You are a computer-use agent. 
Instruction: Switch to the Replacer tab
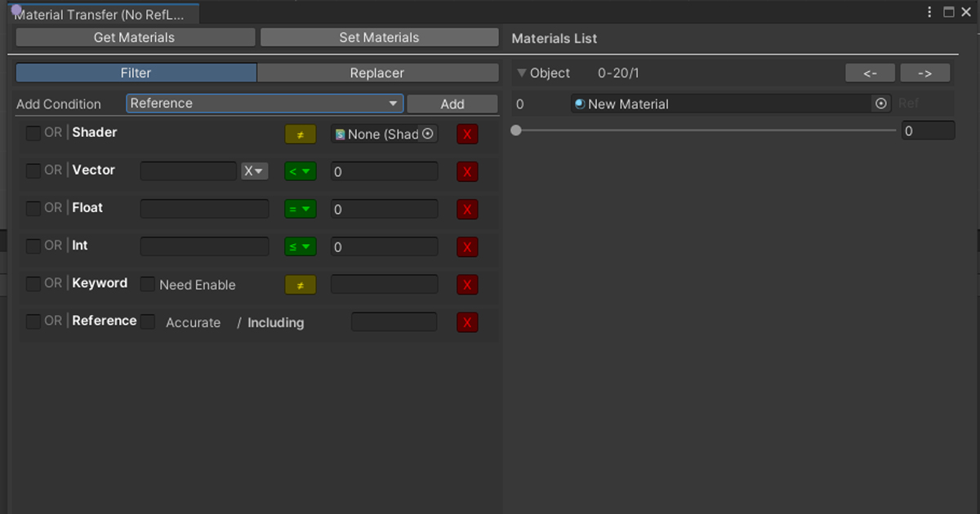coord(378,73)
